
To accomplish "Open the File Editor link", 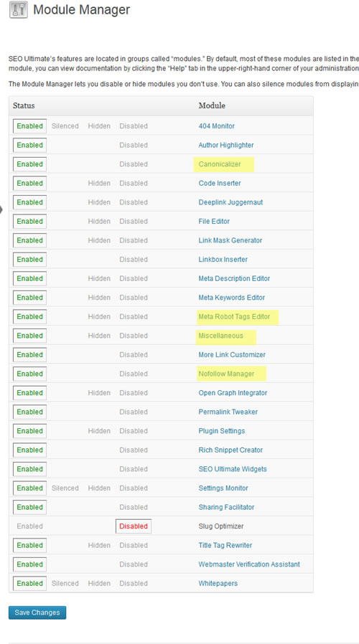I will (x=214, y=221).
